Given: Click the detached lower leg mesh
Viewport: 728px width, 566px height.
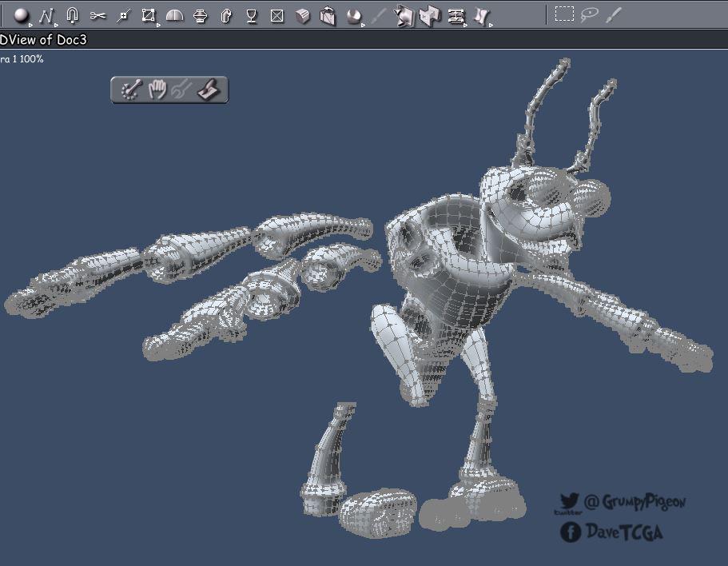Looking at the screenshot, I should coord(328,460).
